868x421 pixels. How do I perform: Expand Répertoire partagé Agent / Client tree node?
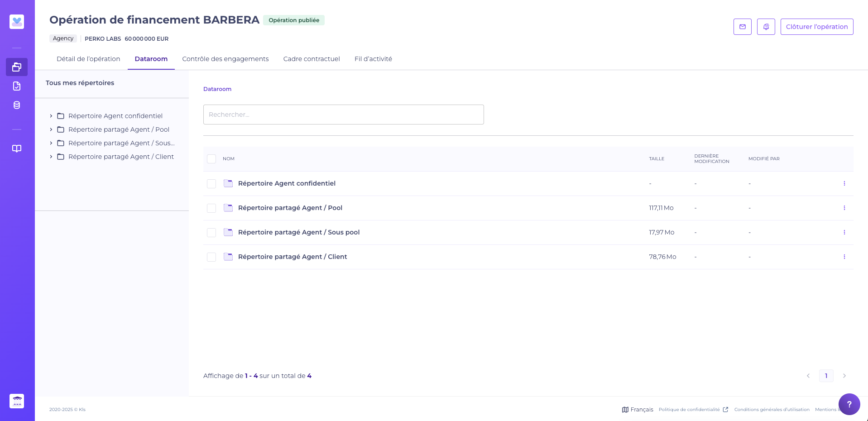51,157
